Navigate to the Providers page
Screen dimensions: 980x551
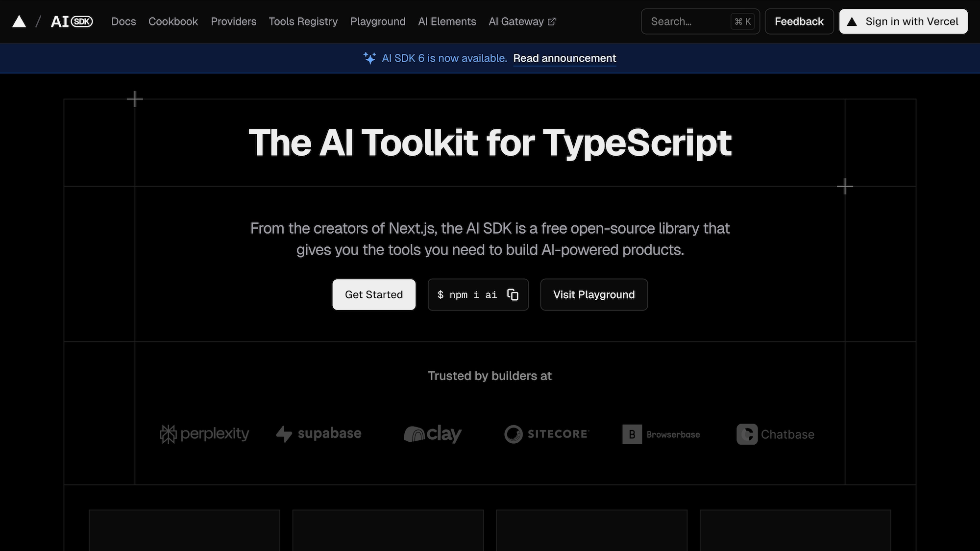(x=233, y=22)
